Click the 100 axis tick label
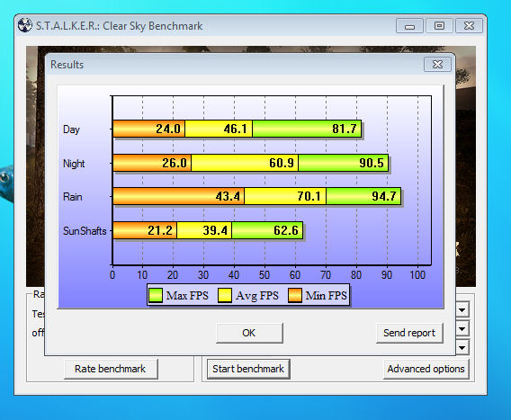This screenshot has height=420, width=511. point(417,275)
